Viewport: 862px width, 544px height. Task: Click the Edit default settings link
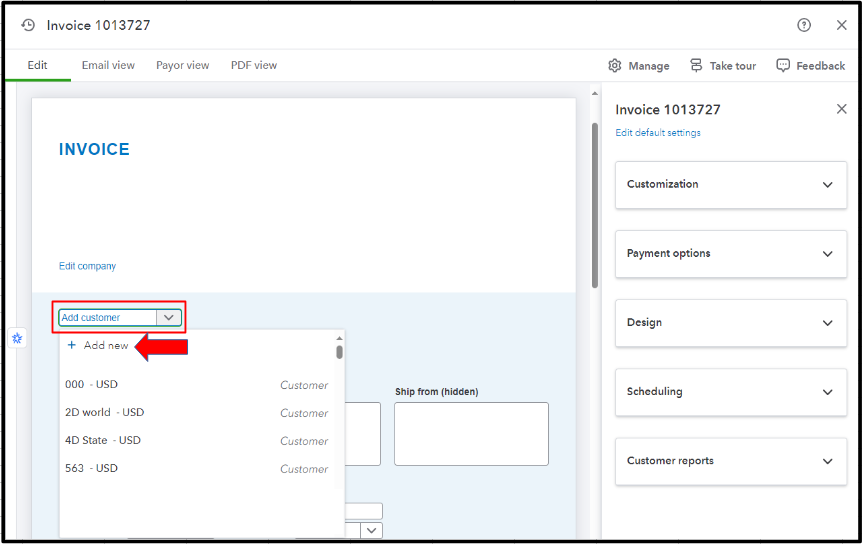658,132
